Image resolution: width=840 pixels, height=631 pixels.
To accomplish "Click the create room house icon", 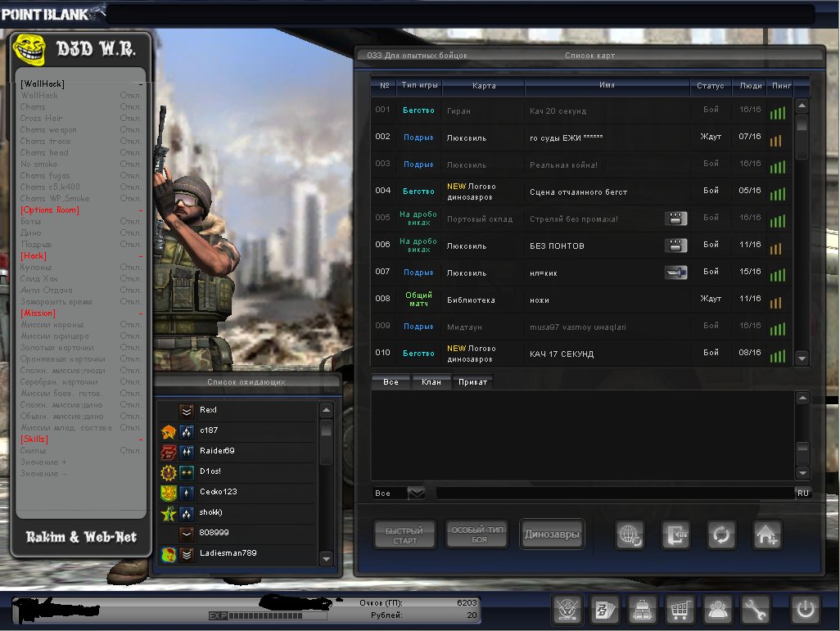I will pos(766,534).
